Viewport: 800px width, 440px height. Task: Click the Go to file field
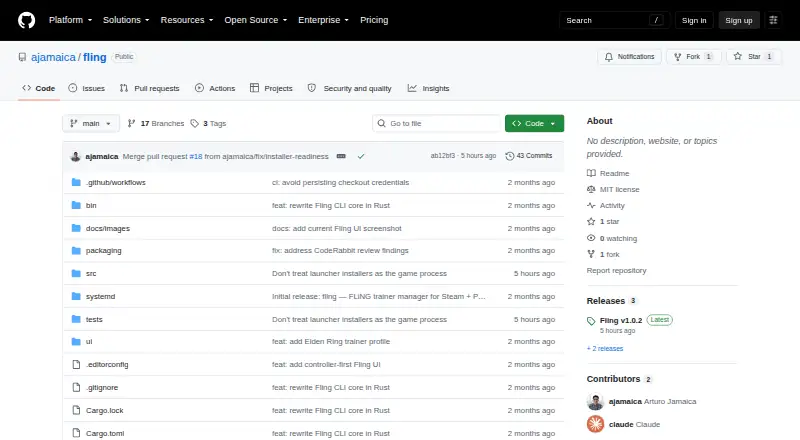[x=436, y=124]
